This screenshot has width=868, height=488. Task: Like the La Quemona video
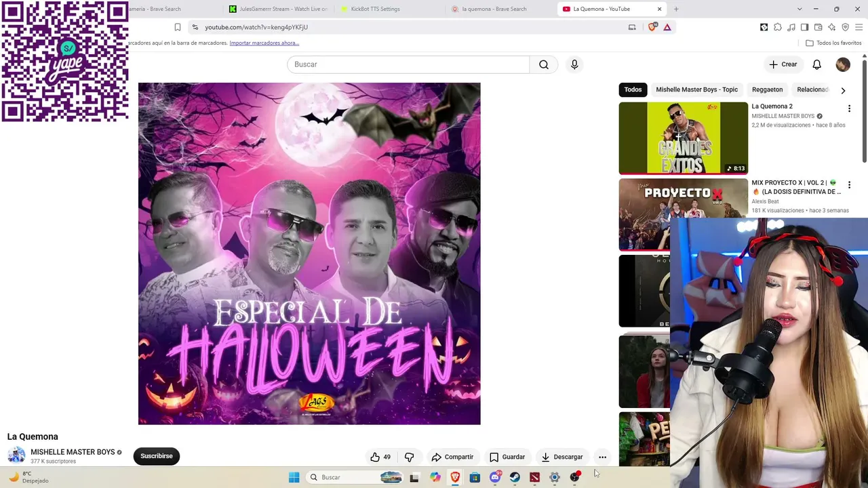(x=380, y=457)
